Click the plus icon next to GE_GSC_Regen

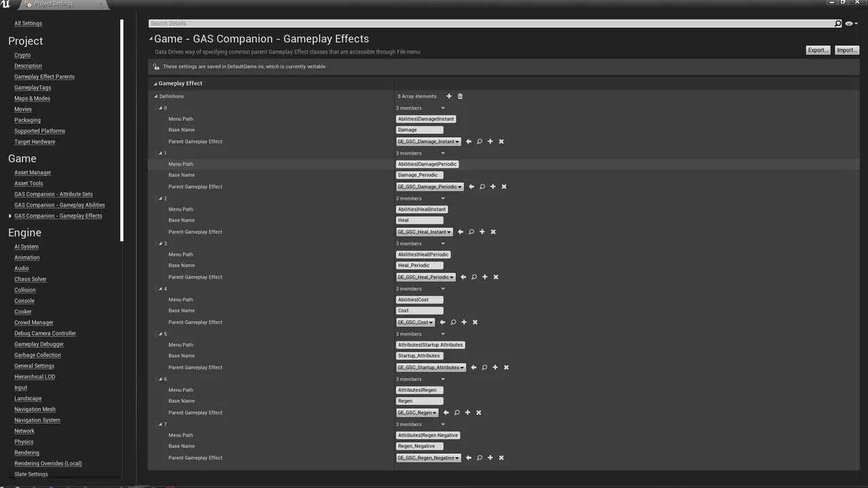click(467, 412)
